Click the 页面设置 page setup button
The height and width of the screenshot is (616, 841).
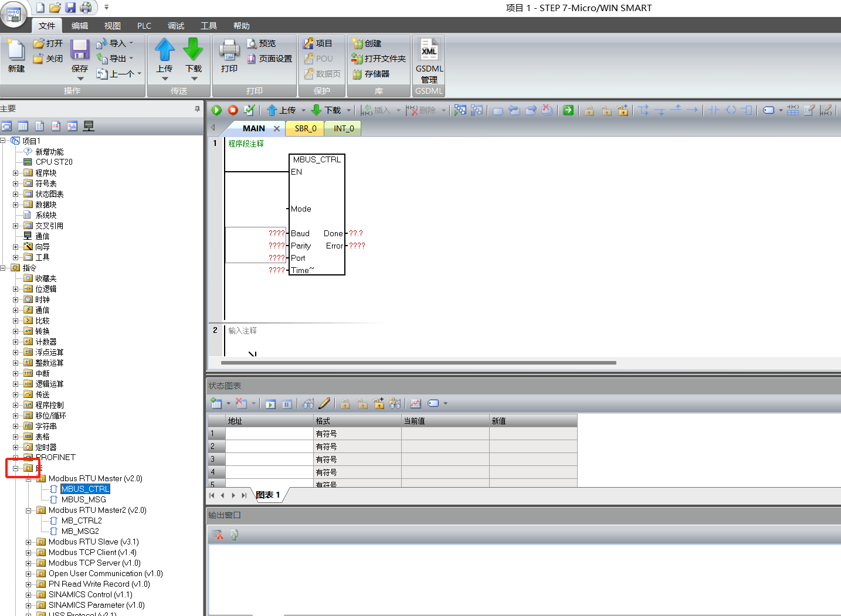coord(270,59)
